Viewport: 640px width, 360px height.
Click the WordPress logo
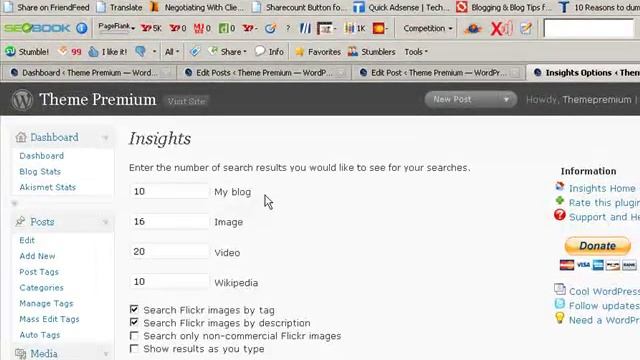pos(22,100)
